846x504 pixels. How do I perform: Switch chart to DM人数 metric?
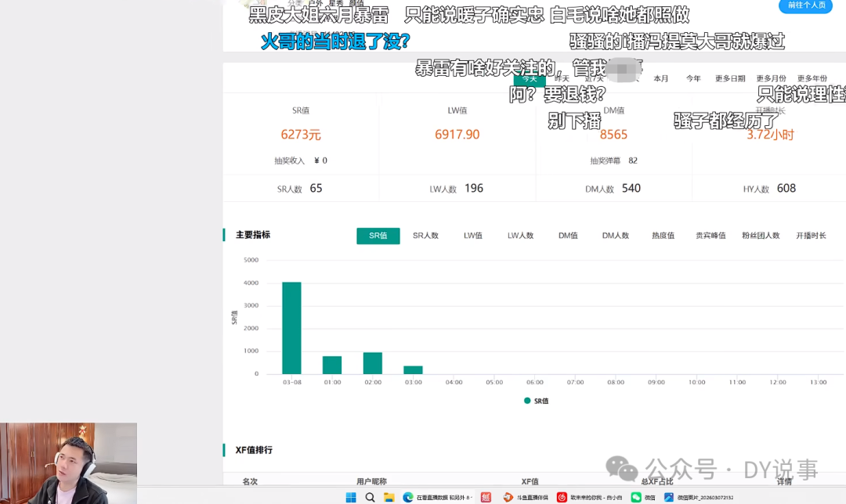616,236
